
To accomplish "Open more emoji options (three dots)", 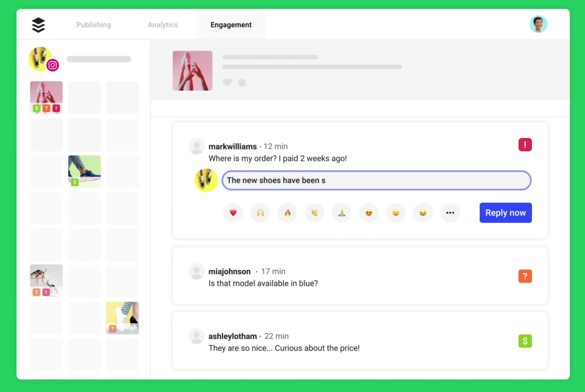I will tap(450, 213).
